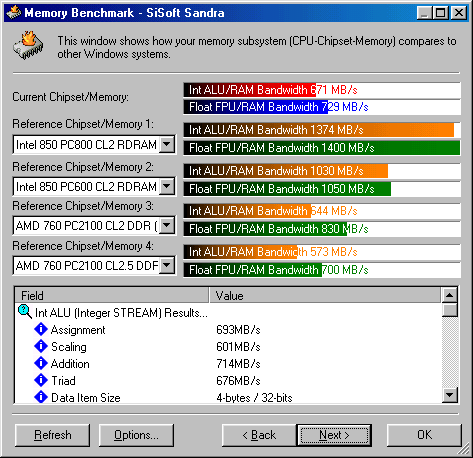Screen dimensions: 473x458
Task: Click the Float FPU 700 MB/s bar
Action: coord(322,270)
